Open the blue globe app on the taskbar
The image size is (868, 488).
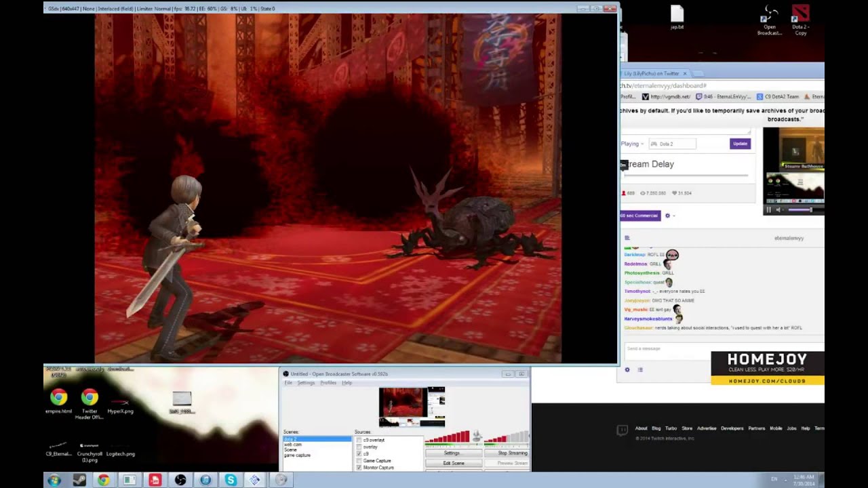(205, 480)
